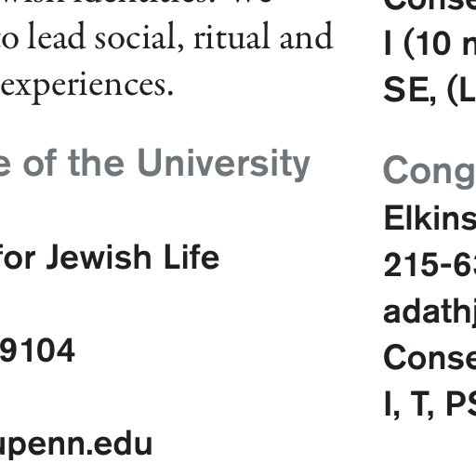Viewport: 476px width, 476px height.
Task: Click the word 'Jewish' in bold text
Action: click(x=99, y=257)
